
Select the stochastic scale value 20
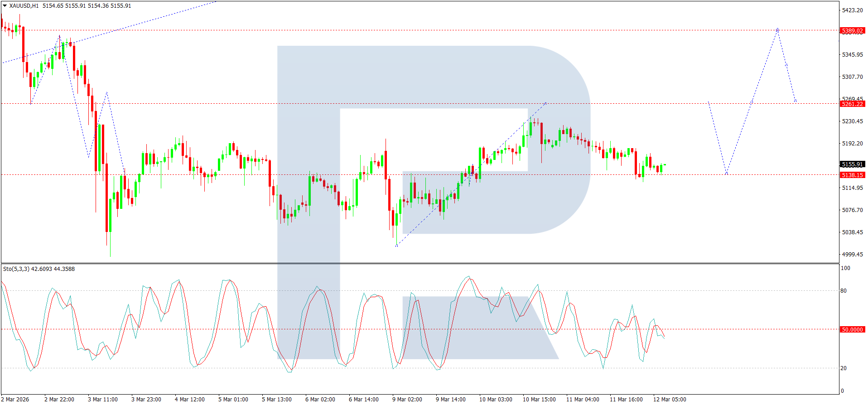pos(844,368)
